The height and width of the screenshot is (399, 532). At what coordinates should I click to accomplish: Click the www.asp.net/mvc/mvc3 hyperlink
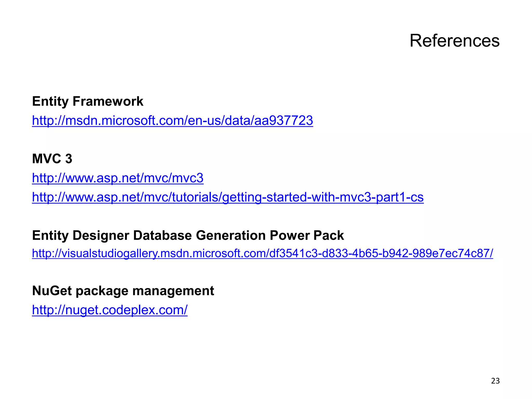coord(118,178)
